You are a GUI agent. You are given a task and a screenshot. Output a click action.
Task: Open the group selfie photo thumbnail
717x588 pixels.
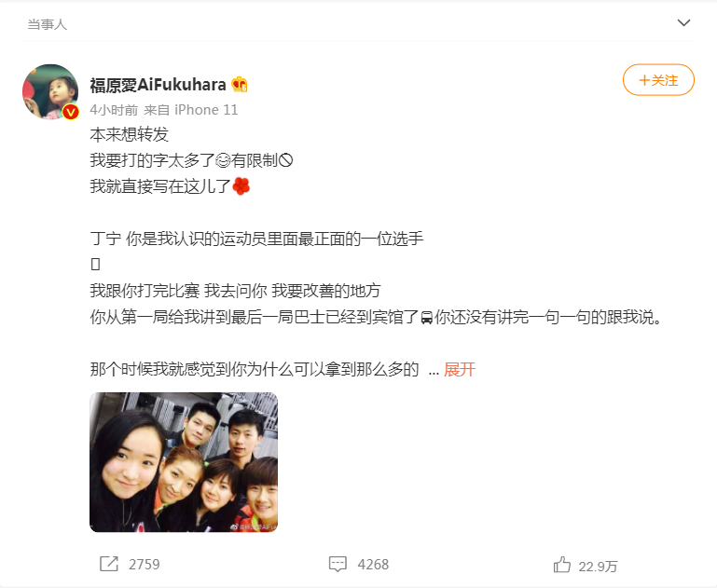(184, 462)
